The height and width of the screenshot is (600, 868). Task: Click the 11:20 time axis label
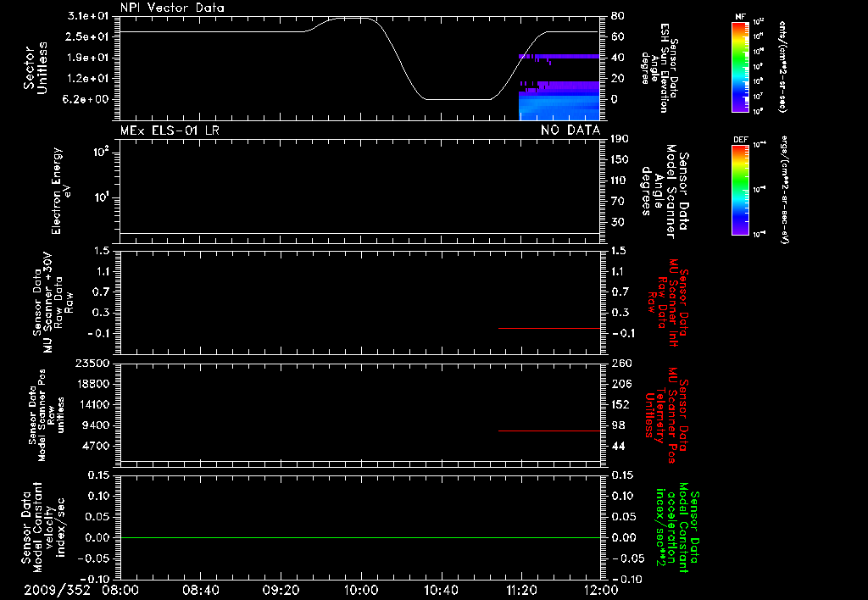(x=521, y=590)
